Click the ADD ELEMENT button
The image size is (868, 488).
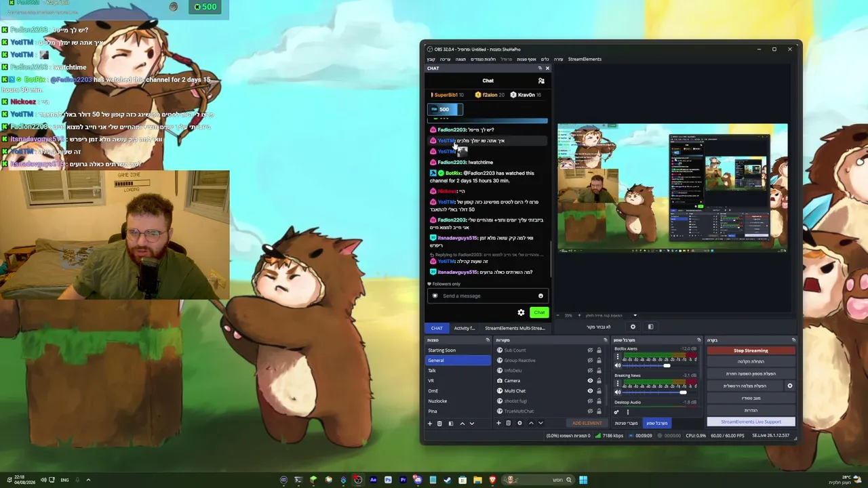pyautogui.click(x=587, y=424)
